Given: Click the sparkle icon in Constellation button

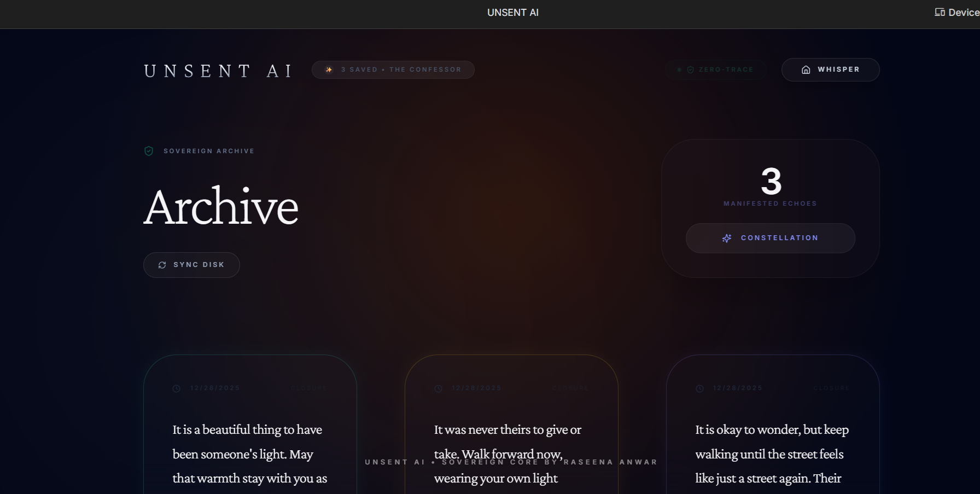Looking at the screenshot, I should click(x=727, y=238).
